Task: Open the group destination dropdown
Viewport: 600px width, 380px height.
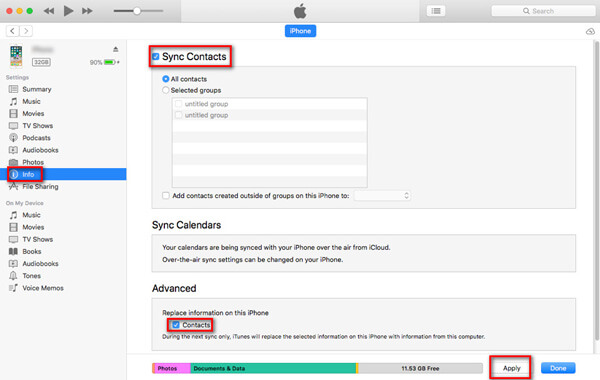Action: coord(382,196)
